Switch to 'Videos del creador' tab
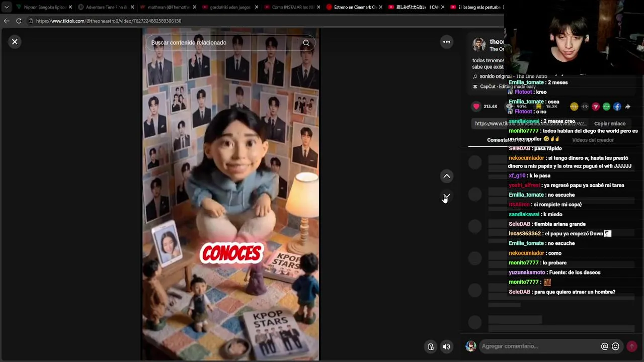The height and width of the screenshot is (362, 644). tap(593, 140)
